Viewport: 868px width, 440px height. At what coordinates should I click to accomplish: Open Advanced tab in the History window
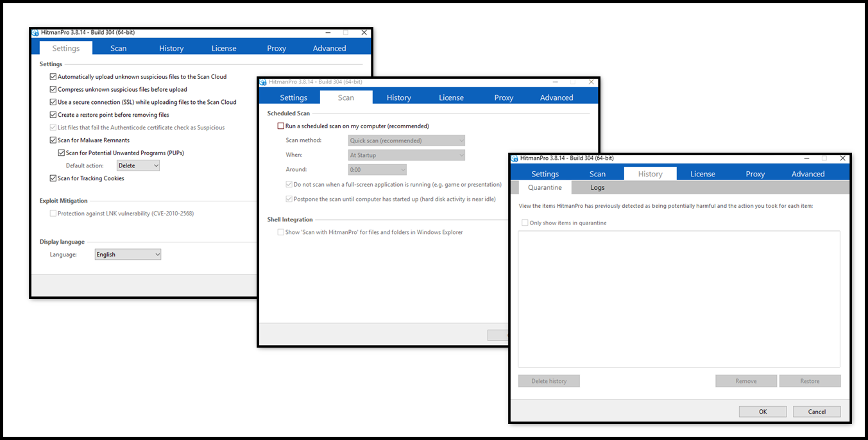808,174
